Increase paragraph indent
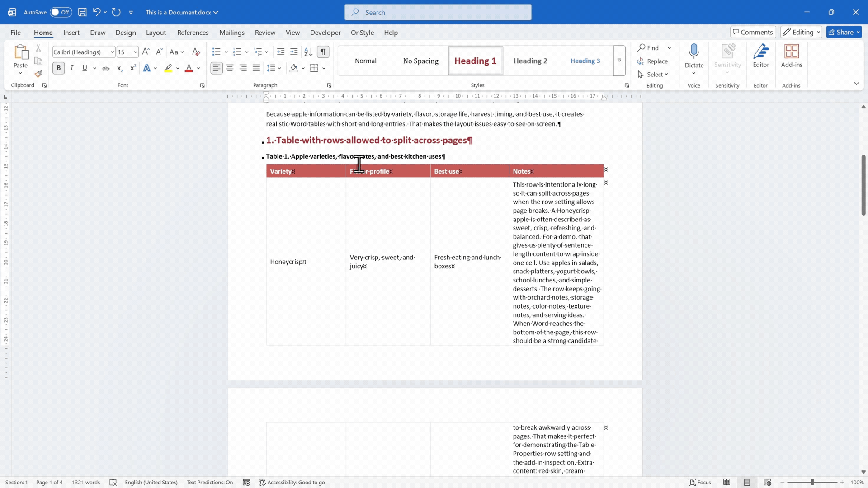868x488 pixels. pos(294,52)
